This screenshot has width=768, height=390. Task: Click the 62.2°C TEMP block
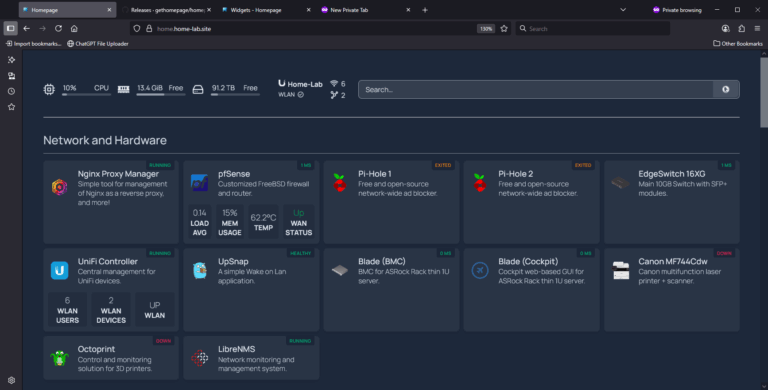coord(263,222)
